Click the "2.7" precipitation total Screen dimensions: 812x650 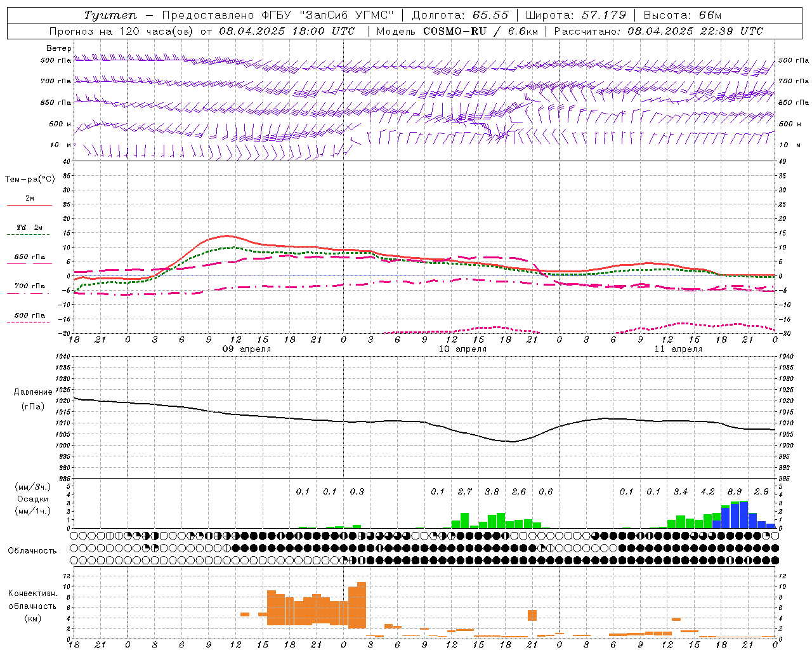click(465, 491)
